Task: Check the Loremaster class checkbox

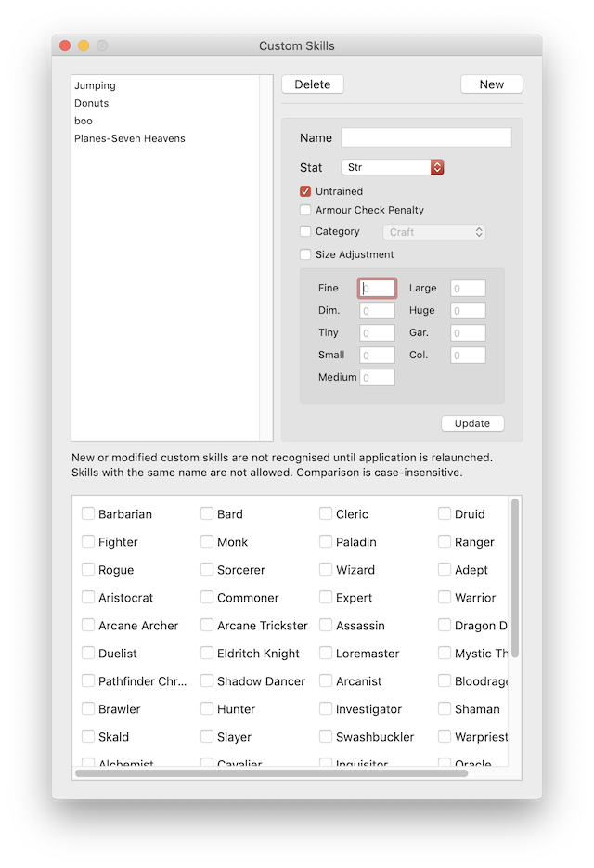Action: [x=326, y=652]
